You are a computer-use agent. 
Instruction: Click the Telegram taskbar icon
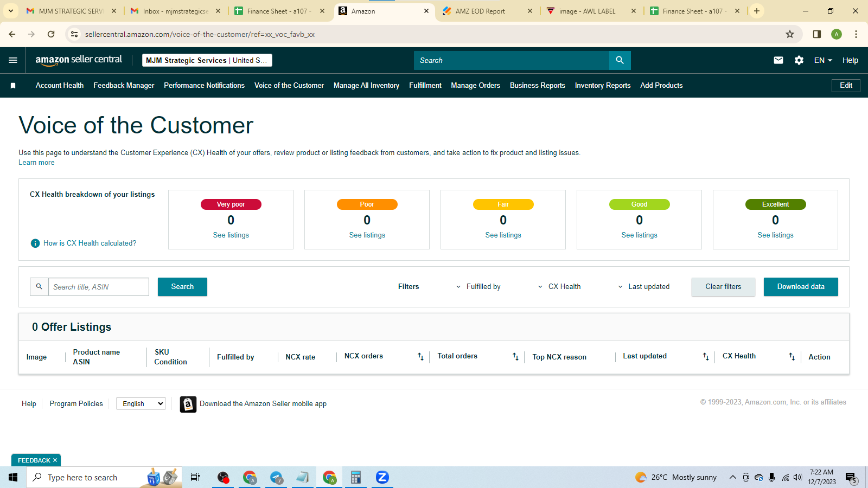point(277,477)
